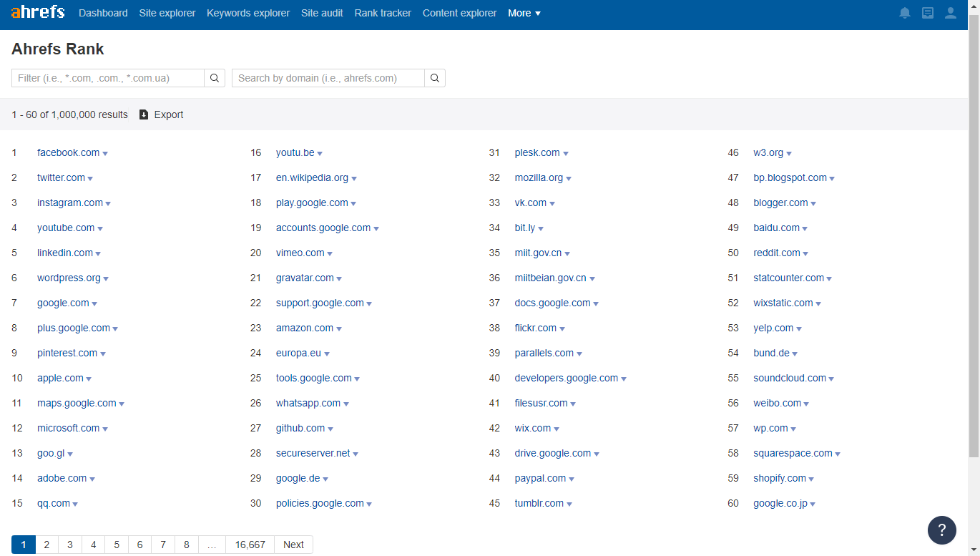Click the Export download icon
This screenshot has height=556, width=980.
(144, 114)
